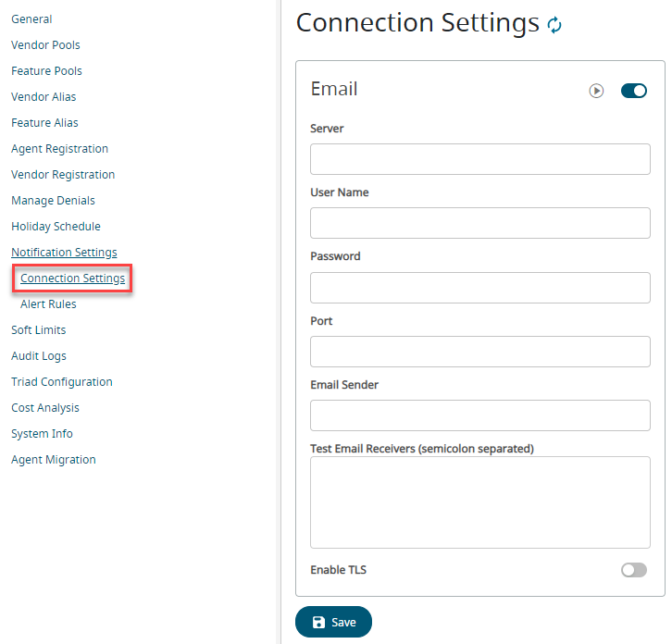
Task: Click into the Password field
Action: tap(479, 288)
